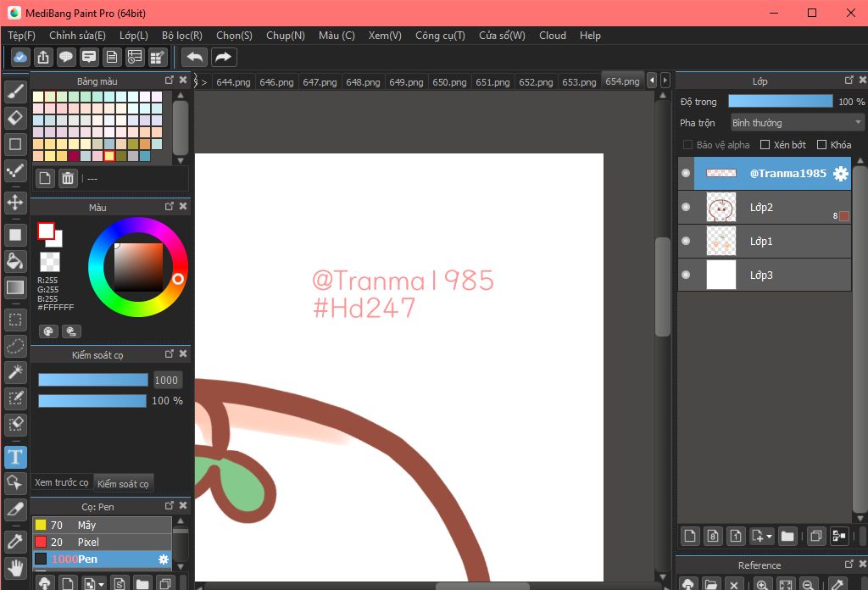Select the Mây brush
Image resolution: width=868 pixels, height=590 pixels.
click(x=102, y=525)
